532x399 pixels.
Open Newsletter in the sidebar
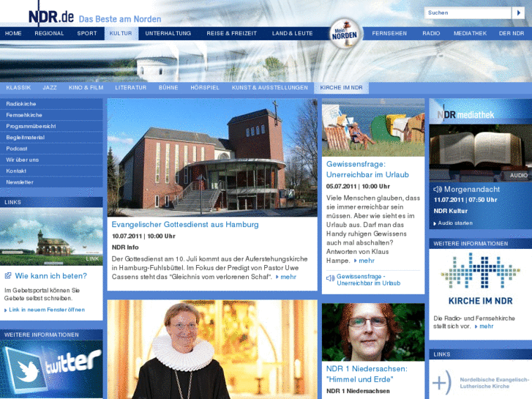[x=51, y=182]
